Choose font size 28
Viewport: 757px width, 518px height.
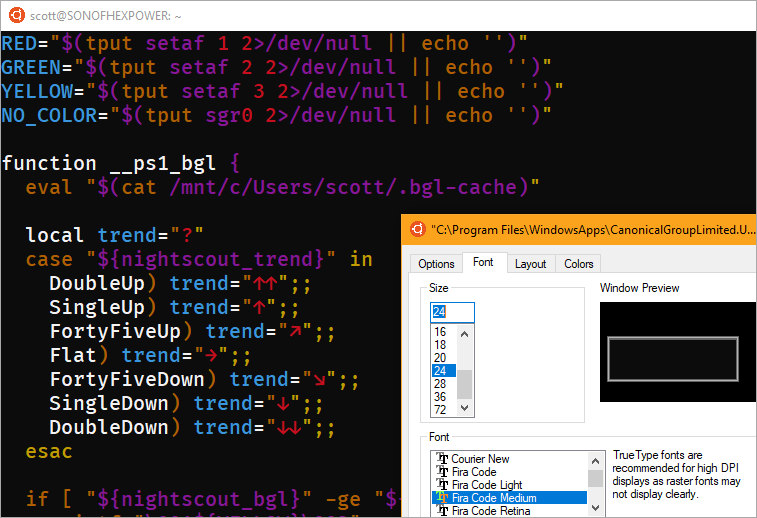pos(440,384)
